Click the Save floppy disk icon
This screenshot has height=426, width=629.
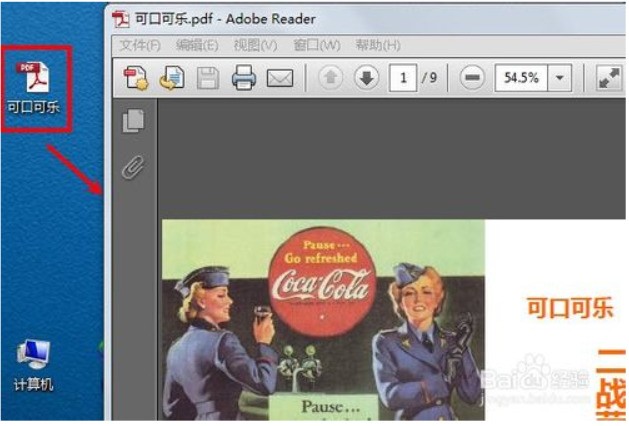[207, 78]
